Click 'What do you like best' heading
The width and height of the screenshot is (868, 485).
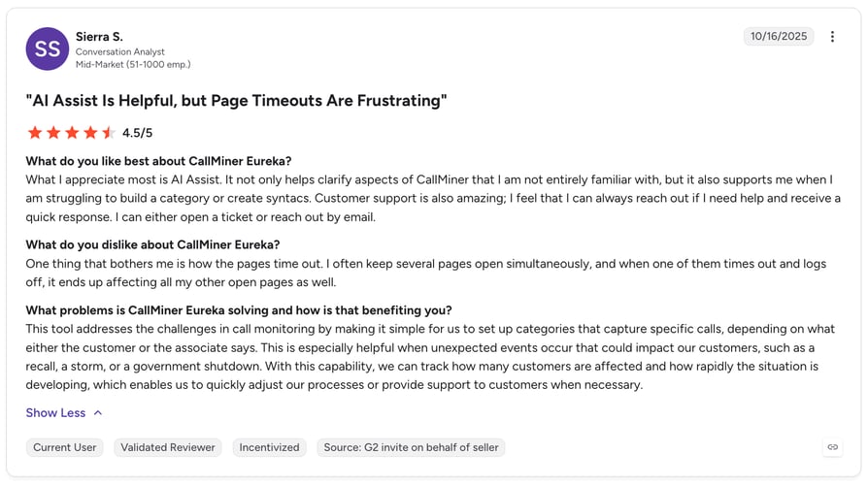click(x=158, y=161)
